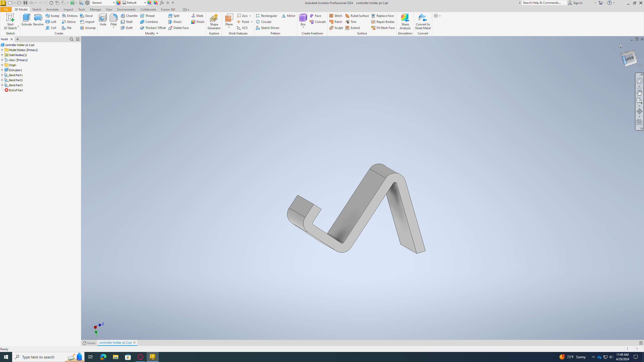This screenshot has height=362, width=644.
Task: Expand the Model States node
Action: tap(2, 50)
